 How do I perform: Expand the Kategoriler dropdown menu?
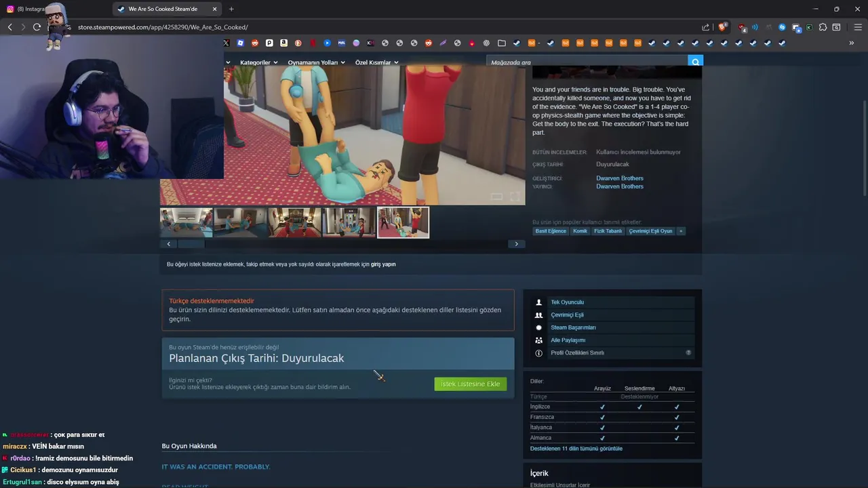pos(259,62)
